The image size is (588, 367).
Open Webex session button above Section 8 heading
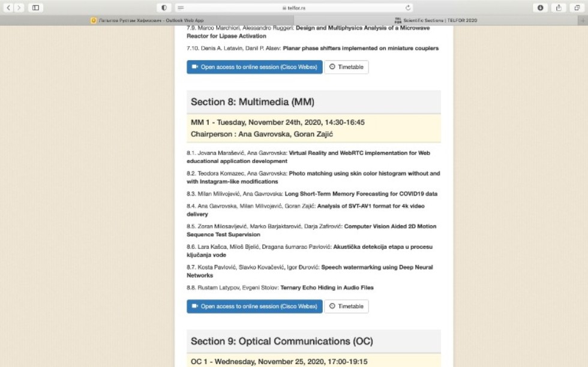(x=254, y=67)
